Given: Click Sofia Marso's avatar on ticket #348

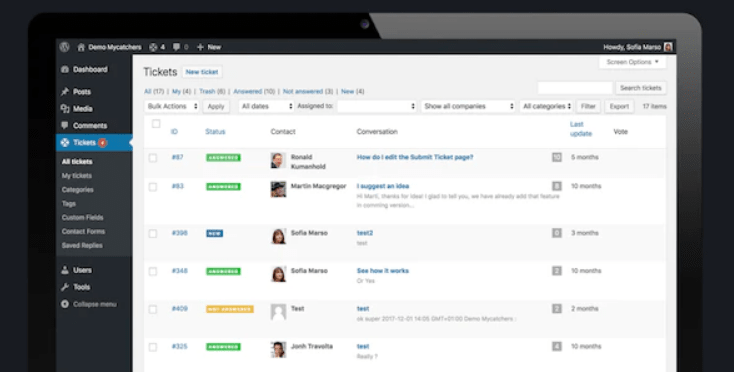Looking at the screenshot, I should pos(278,274).
